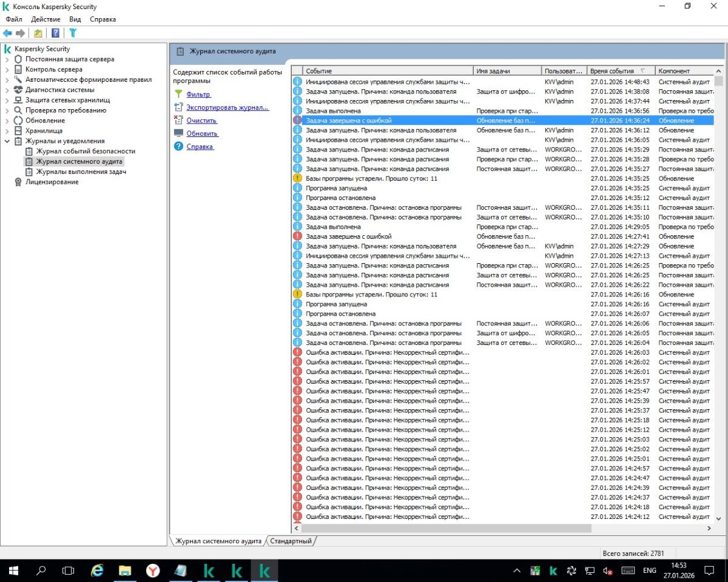Click the Kaspersky icon in the system tray
Image resolution: width=728 pixels, height=582 pixels.
coord(553,570)
